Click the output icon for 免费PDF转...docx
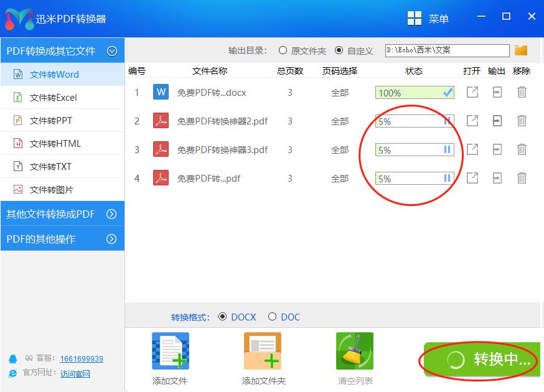This screenshot has width=544, height=392. pyautogui.click(x=496, y=92)
